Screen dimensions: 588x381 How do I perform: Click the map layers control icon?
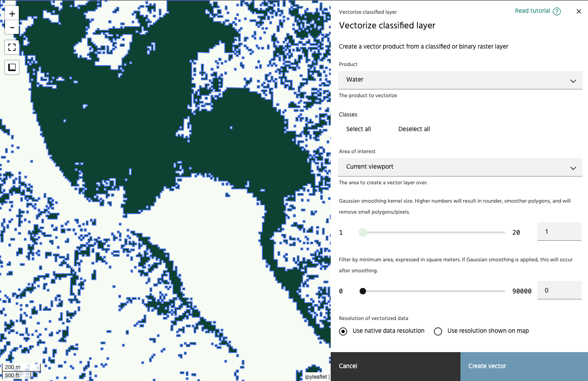12,67
